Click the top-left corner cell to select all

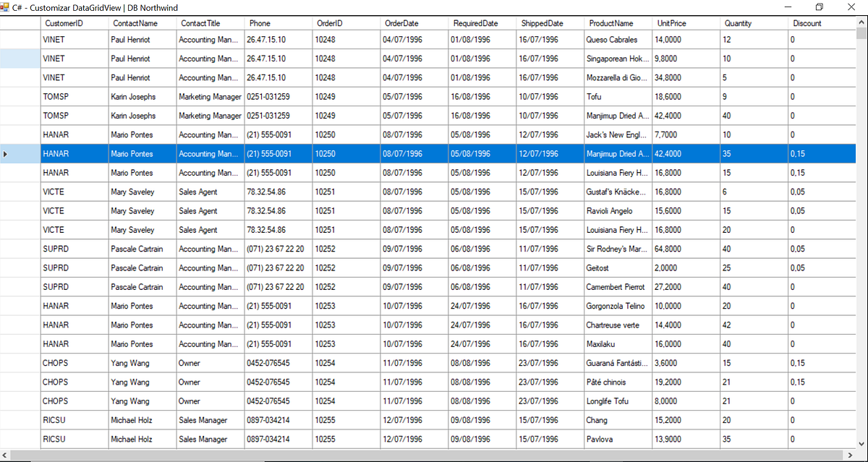pyautogui.click(x=21, y=22)
